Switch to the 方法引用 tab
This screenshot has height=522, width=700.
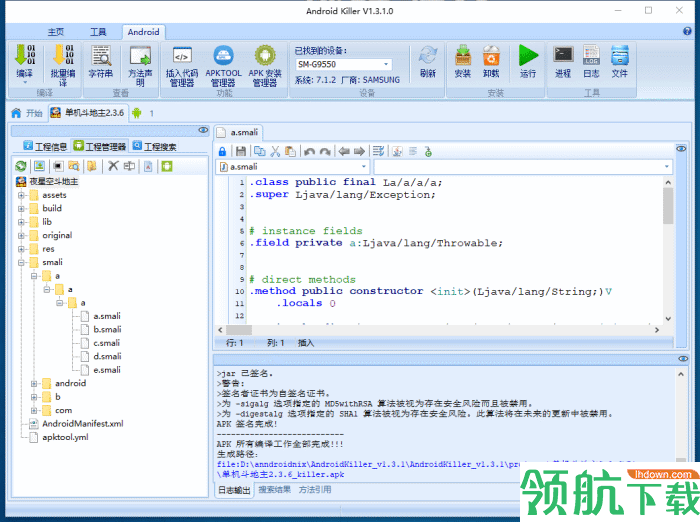315,489
